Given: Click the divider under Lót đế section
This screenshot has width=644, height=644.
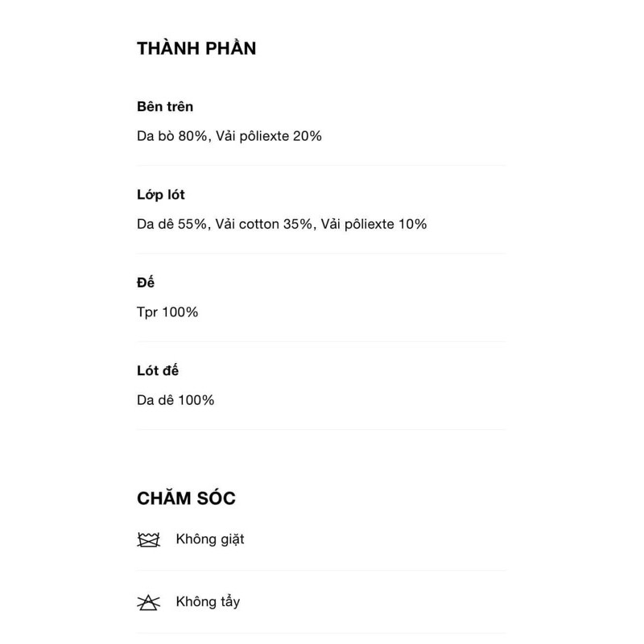Looking at the screenshot, I should (x=321, y=430).
